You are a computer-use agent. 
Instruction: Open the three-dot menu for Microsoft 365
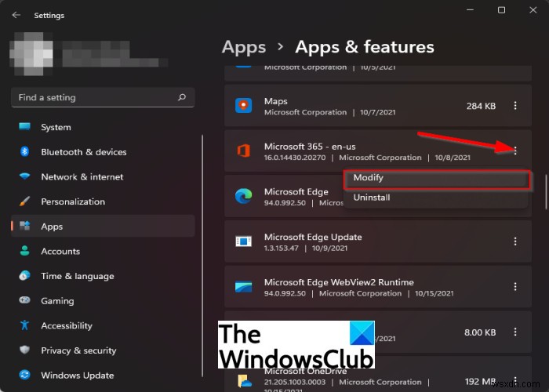pos(515,151)
